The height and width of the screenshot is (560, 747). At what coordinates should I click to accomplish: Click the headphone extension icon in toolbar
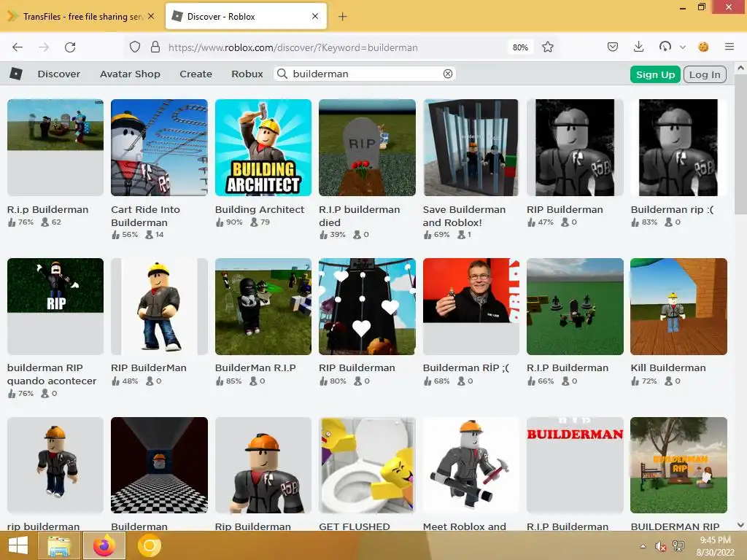665,47
